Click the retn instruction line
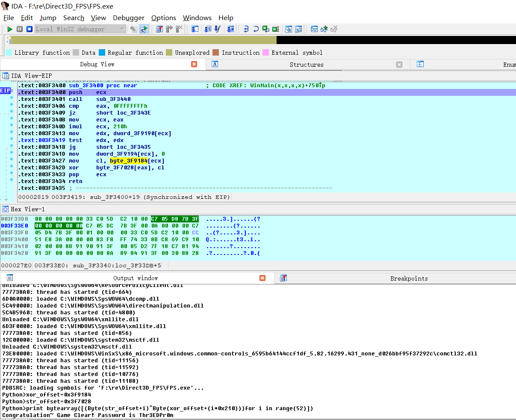The height and width of the screenshot is (420, 516). tap(76, 181)
